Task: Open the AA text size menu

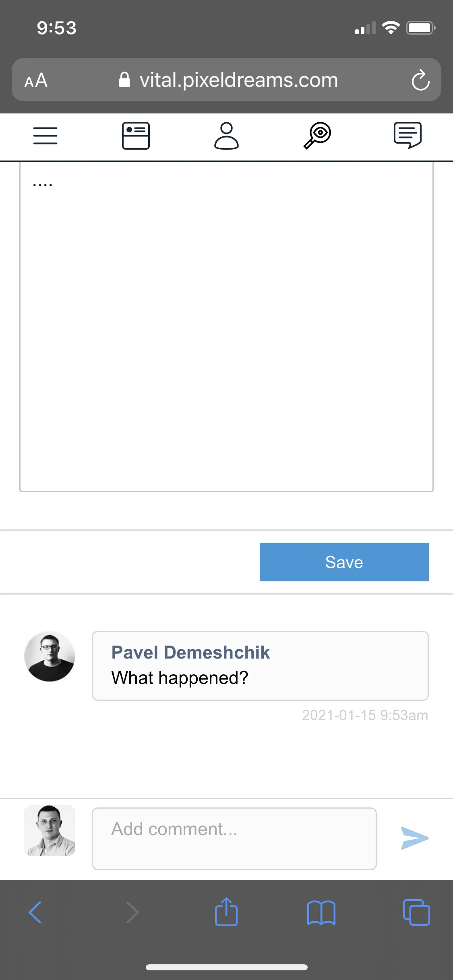Action: point(36,80)
